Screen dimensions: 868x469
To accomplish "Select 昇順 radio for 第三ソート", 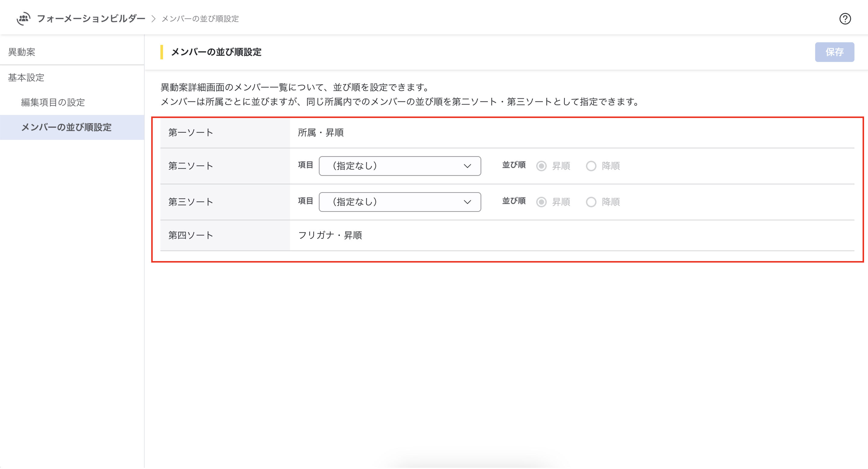I will click(x=541, y=202).
